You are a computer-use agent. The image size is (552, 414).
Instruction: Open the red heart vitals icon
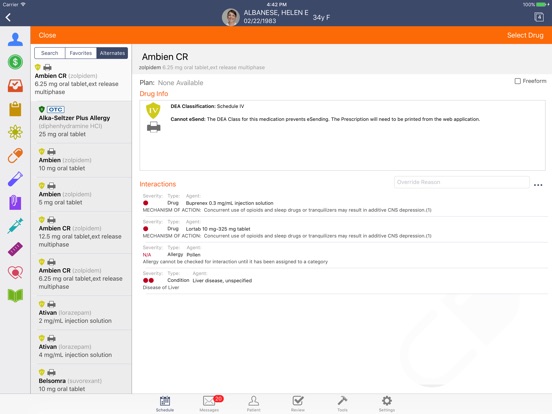pyautogui.click(x=15, y=272)
